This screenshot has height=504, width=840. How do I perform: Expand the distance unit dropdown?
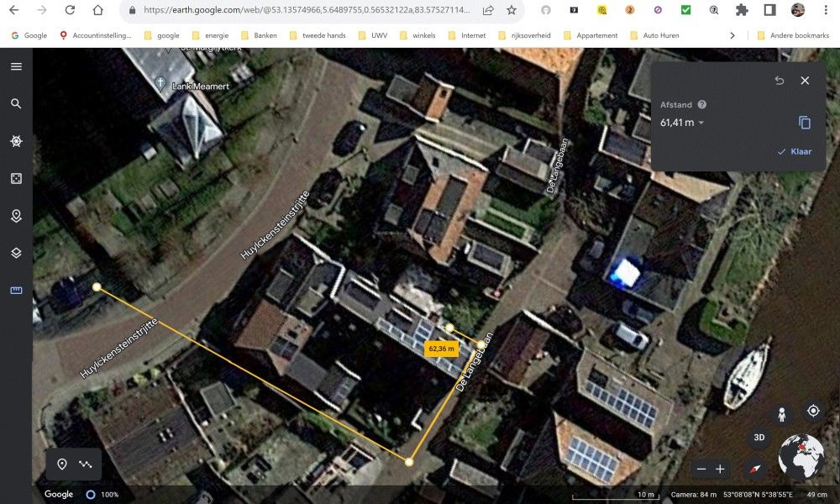coord(701,123)
